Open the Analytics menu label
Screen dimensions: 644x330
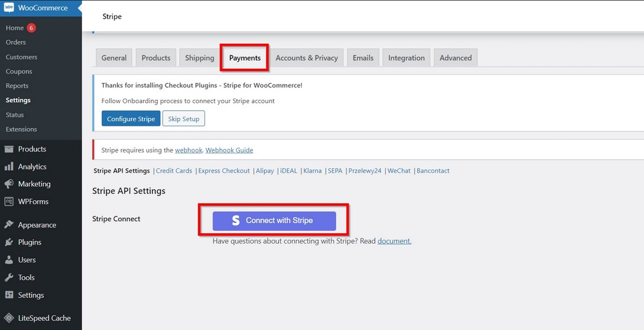32,166
